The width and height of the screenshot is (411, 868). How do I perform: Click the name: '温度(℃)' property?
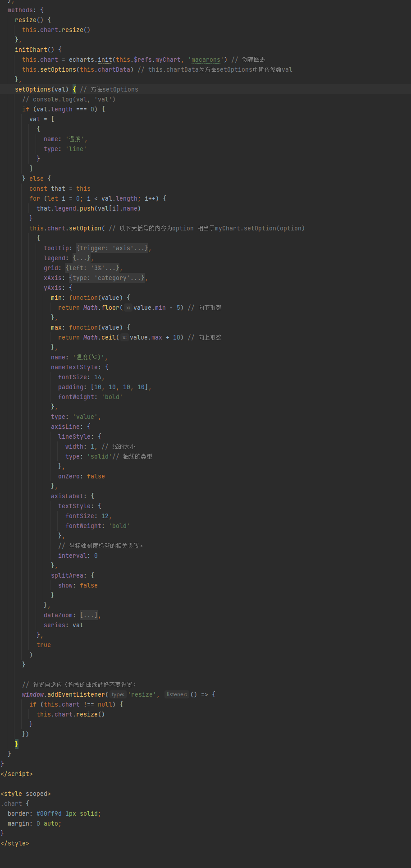coord(79,357)
